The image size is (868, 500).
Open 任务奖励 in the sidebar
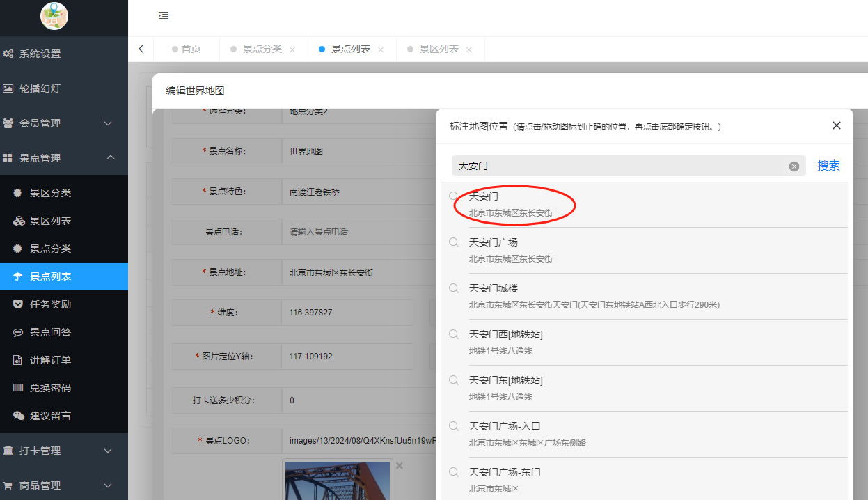click(50, 304)
